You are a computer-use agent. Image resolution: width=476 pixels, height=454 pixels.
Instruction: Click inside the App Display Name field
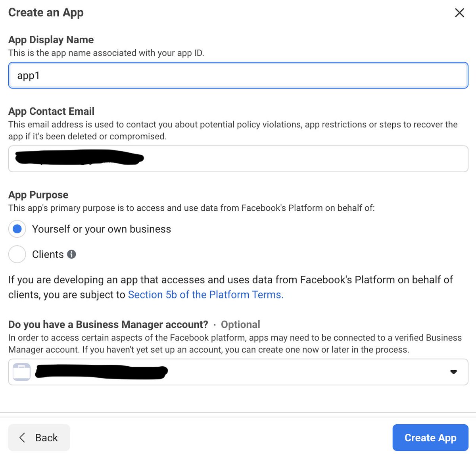click(238, 75)
